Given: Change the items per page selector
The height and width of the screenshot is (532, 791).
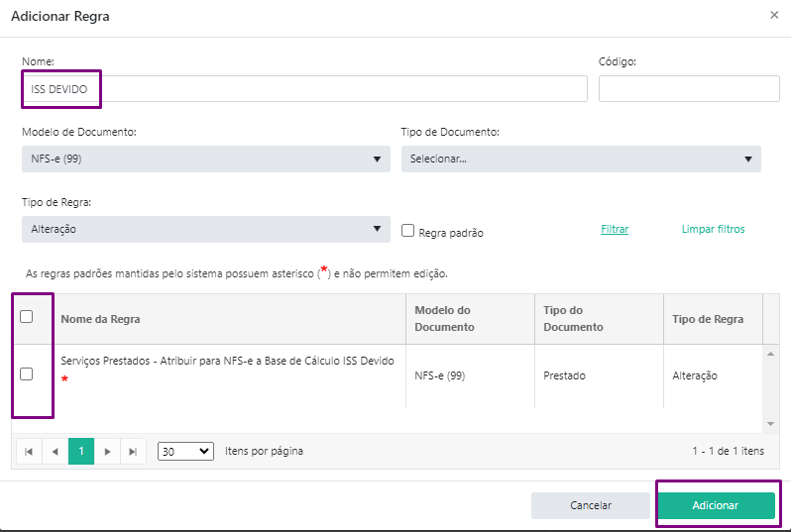Looking at the screenshot, I should (185, 452).
